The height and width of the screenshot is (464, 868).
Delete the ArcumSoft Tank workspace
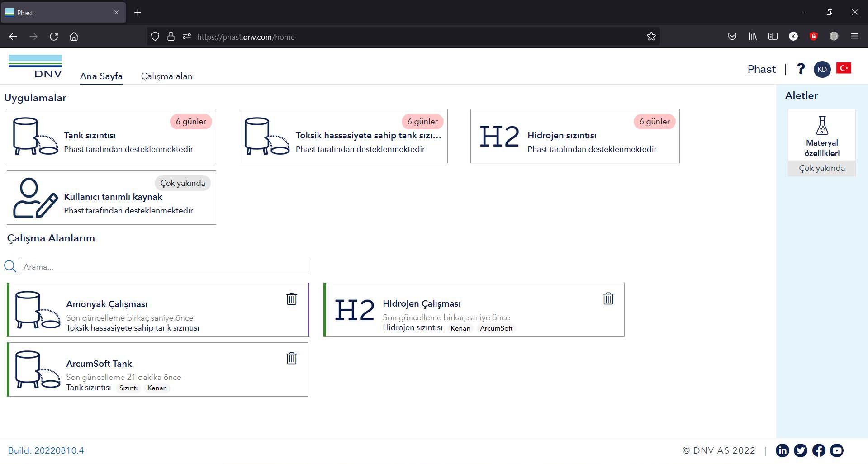pos(292,358)
